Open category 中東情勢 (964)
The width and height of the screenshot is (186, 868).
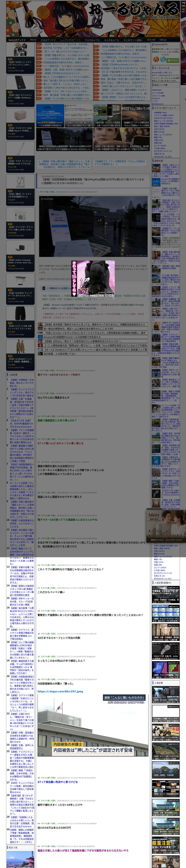pos(160,113)
